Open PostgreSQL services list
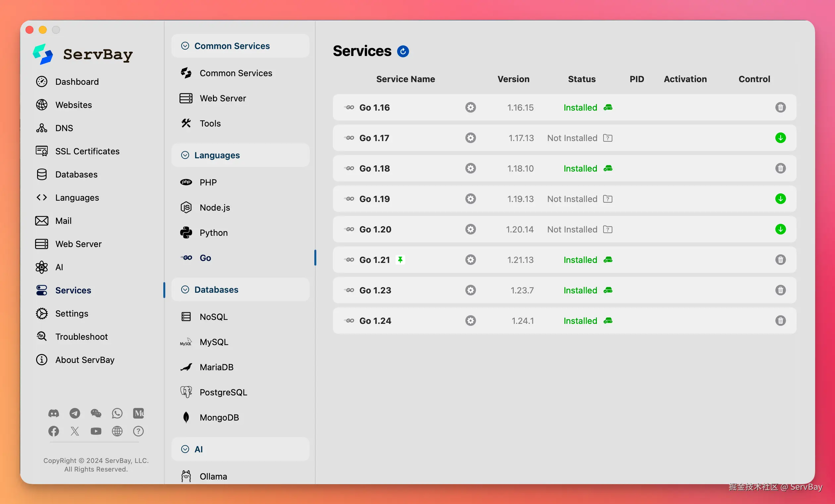The width and height of the screenshot is (835, 504). click(223, 392)
